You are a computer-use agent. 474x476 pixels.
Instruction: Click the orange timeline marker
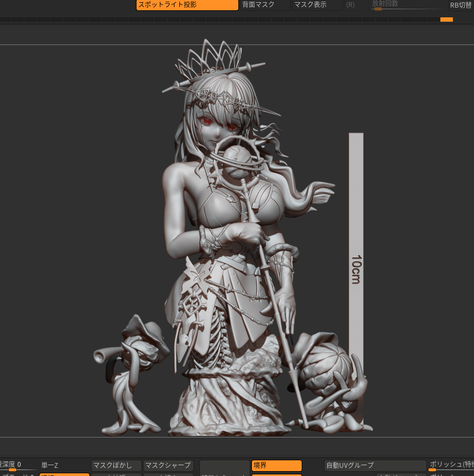tap(446, 20)
